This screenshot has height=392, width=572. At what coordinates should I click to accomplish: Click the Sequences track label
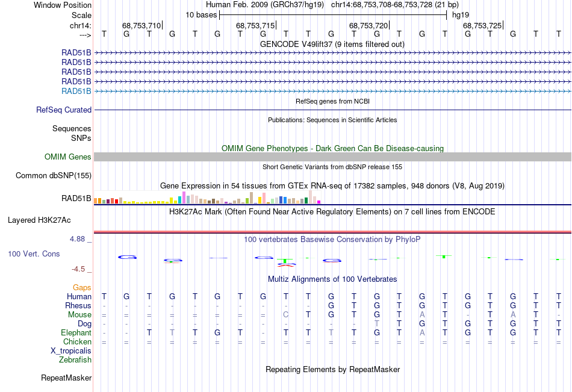[72, 128]
